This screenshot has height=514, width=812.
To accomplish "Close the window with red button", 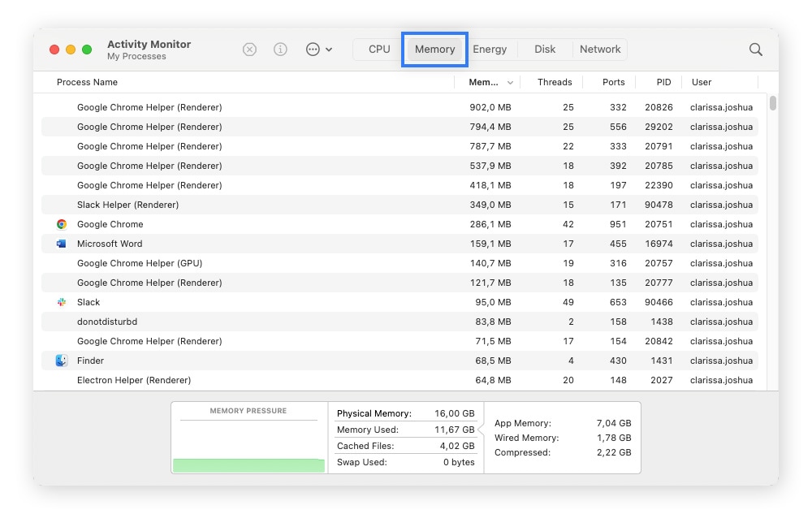I will coord(54,50).
